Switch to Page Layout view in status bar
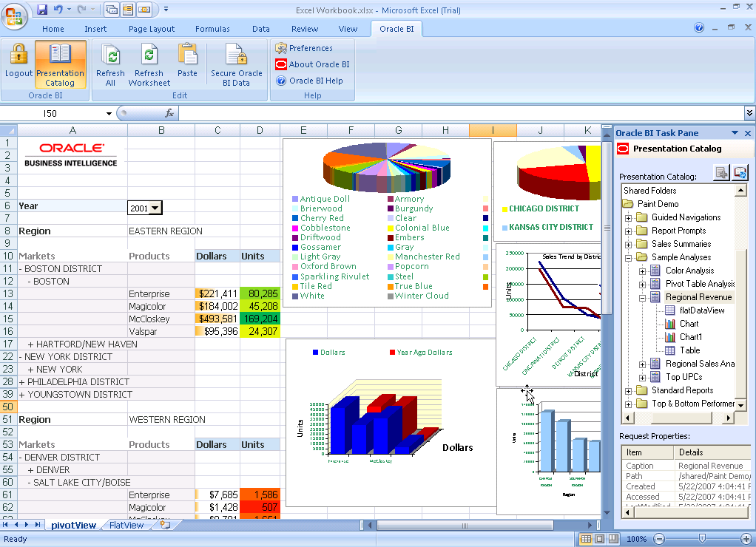 [x=599, y=539]
